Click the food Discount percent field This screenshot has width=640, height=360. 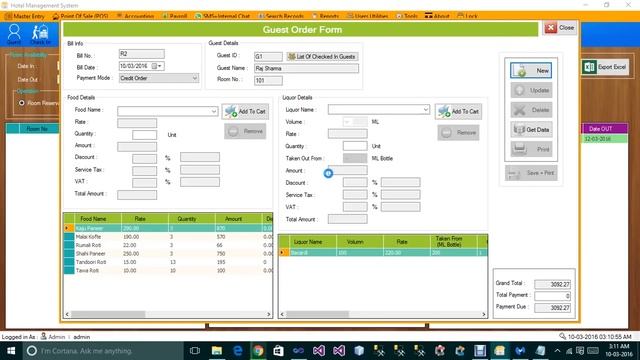coord(144,158)
